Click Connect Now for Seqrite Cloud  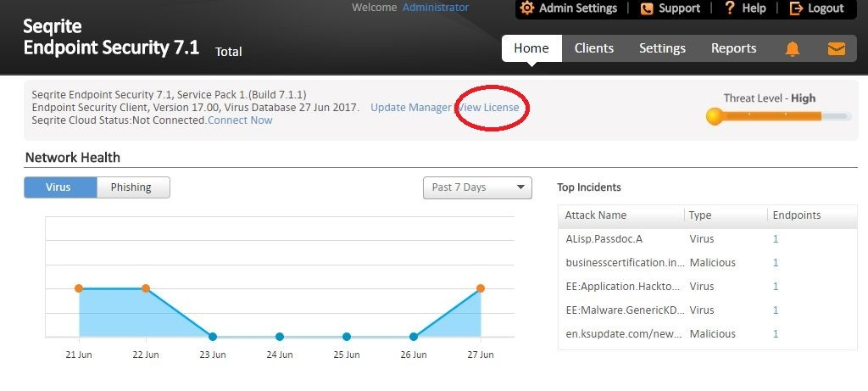click(x=240, y=120)
